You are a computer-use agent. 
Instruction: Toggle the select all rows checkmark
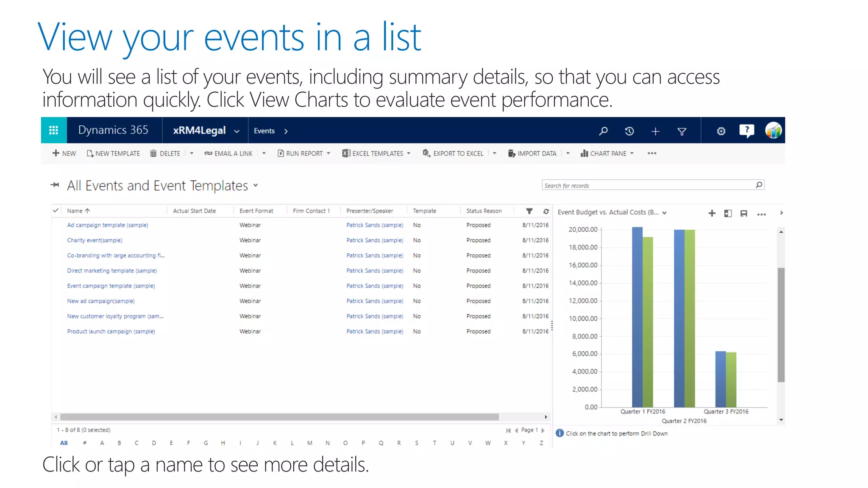click(56, 210)
